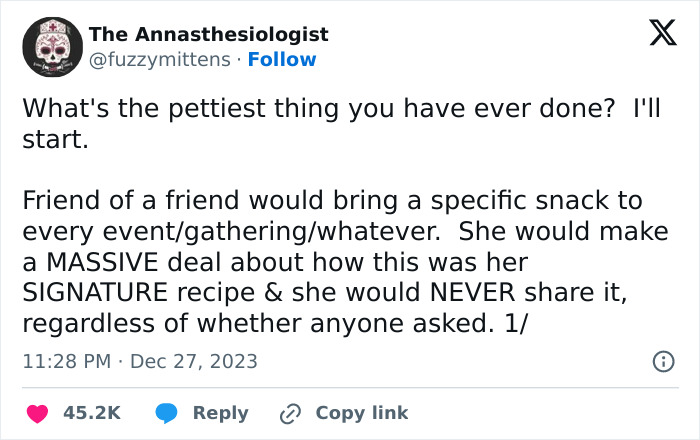700x440 pixels.
Task: Click the word SIGNATURE in the tweet
Action: point(95,293)
